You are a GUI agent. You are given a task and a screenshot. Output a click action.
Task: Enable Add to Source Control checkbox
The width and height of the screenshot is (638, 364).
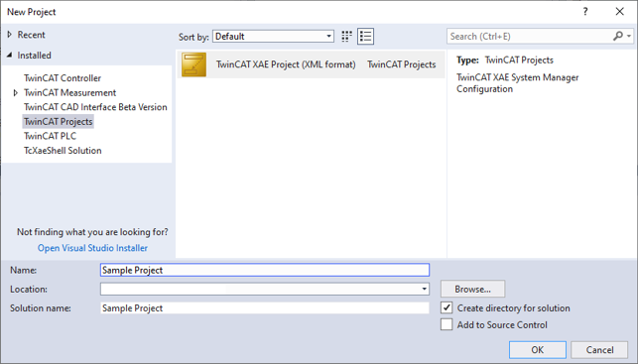[x=447, y=324]
